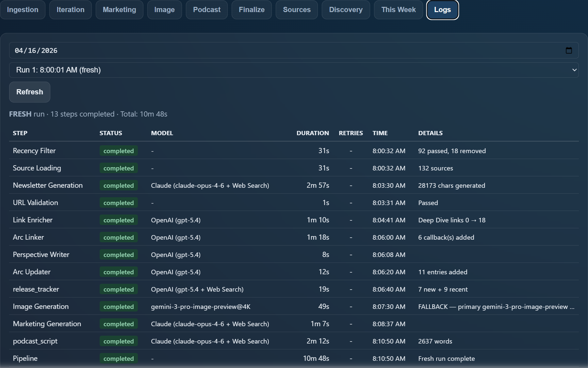Viewport: 588px width, 368px height.
Task: Click the 10m 48s Pipeline duration
Action: [x=316, y=359]
